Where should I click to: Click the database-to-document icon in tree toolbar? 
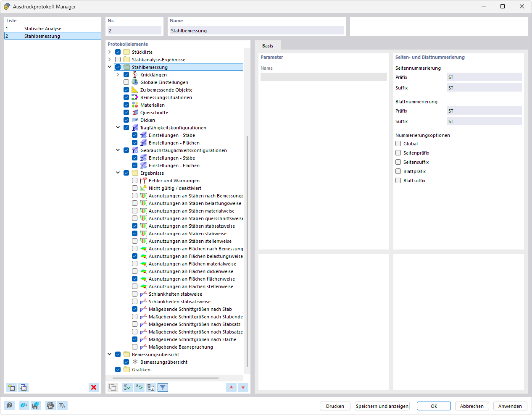click(151, 387)
